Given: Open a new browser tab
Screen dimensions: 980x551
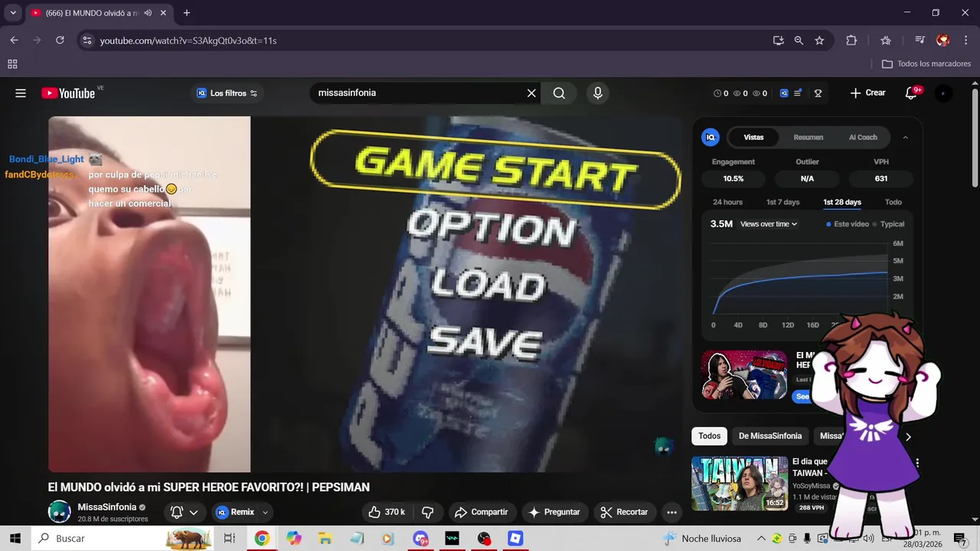Looking at the screenshot, I should [187, 13].
